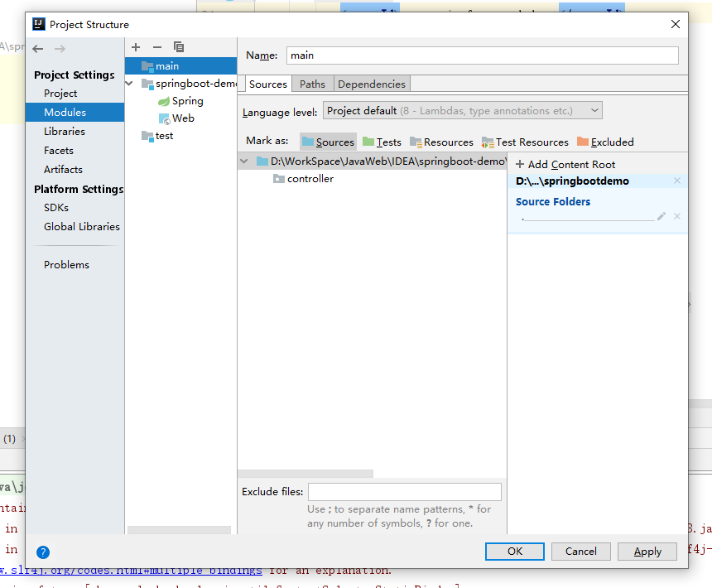Switch to the Dependencies tab

click(x=372, y=84)
